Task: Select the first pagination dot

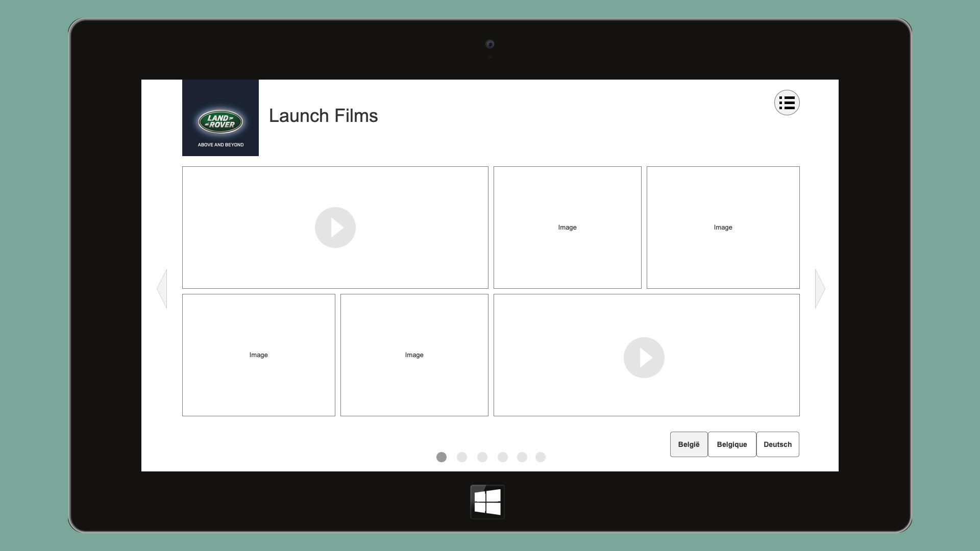Action: click(442, 457)
